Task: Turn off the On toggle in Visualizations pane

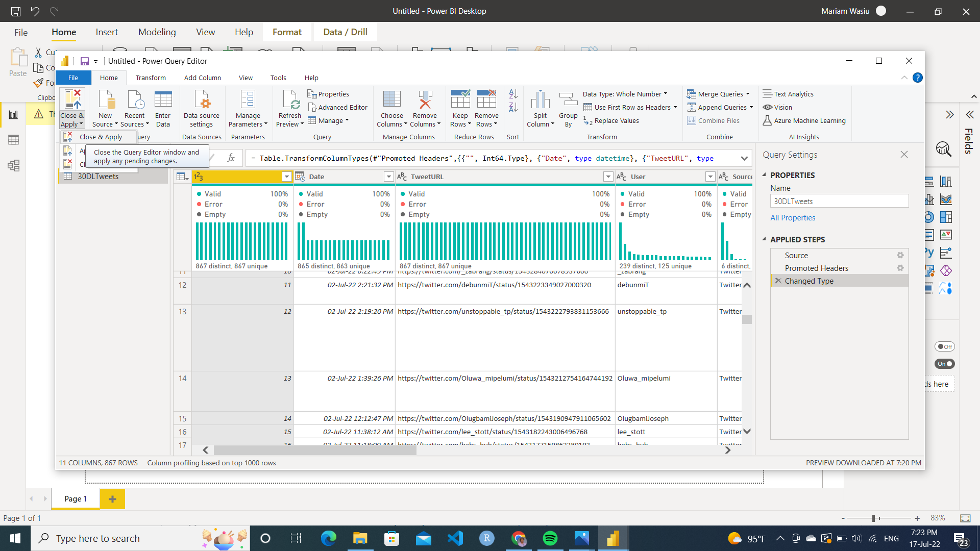Action: click(x=944, y=364)
